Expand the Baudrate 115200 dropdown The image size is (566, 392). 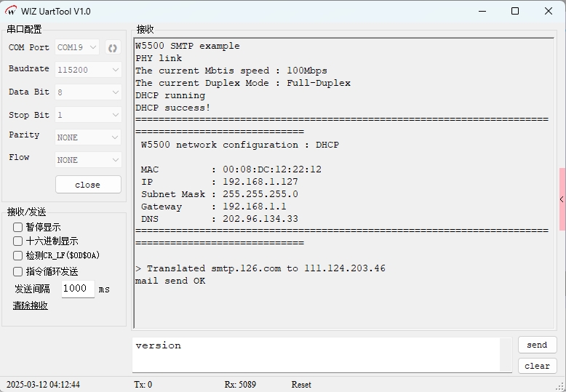click(x=88, y=70)
